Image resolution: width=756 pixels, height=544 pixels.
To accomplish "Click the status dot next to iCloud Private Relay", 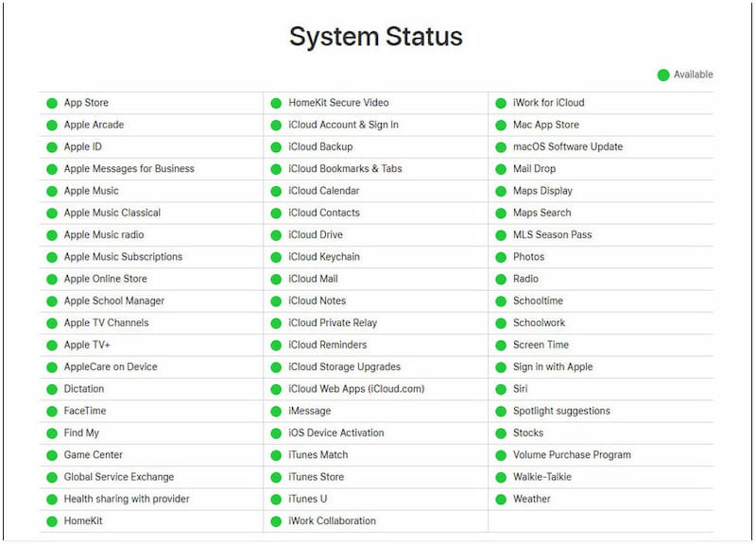I will tap(278, 323).
